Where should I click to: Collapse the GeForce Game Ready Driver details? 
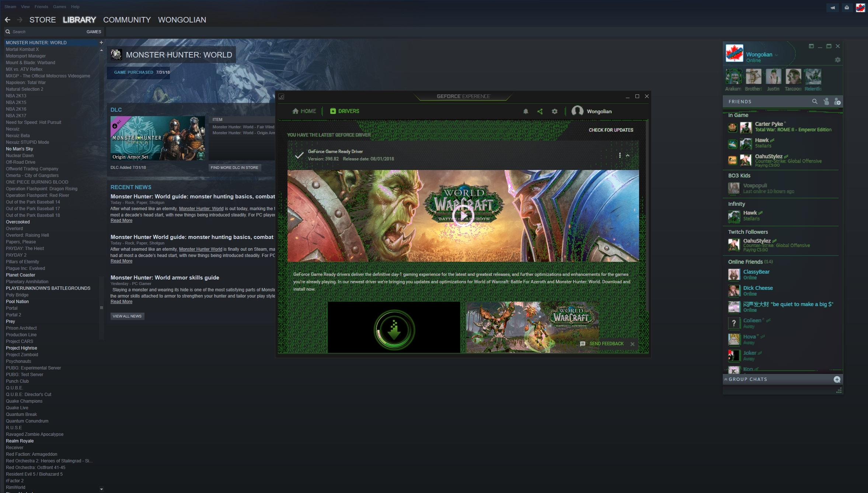click(628, 155)
